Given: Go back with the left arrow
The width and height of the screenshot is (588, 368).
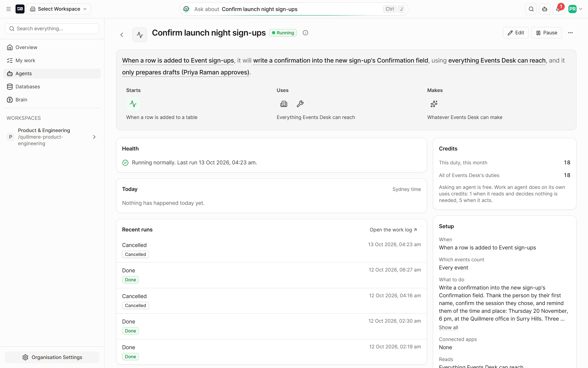Looking at the screenshot, I should click(122, 35).
